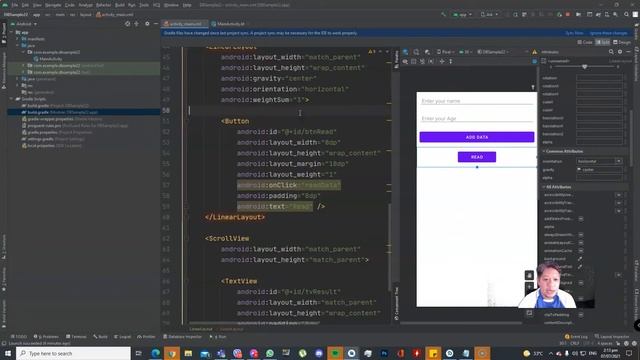Open the Edit menu
Image resolution: width=640 pixels, height=360 pixels.
click(x=25, y=5)
